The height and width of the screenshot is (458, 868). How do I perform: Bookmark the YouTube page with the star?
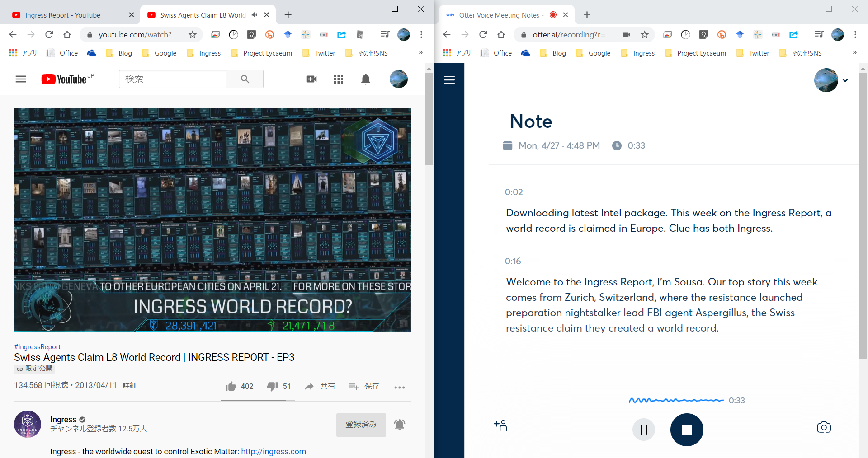(193, 34)
